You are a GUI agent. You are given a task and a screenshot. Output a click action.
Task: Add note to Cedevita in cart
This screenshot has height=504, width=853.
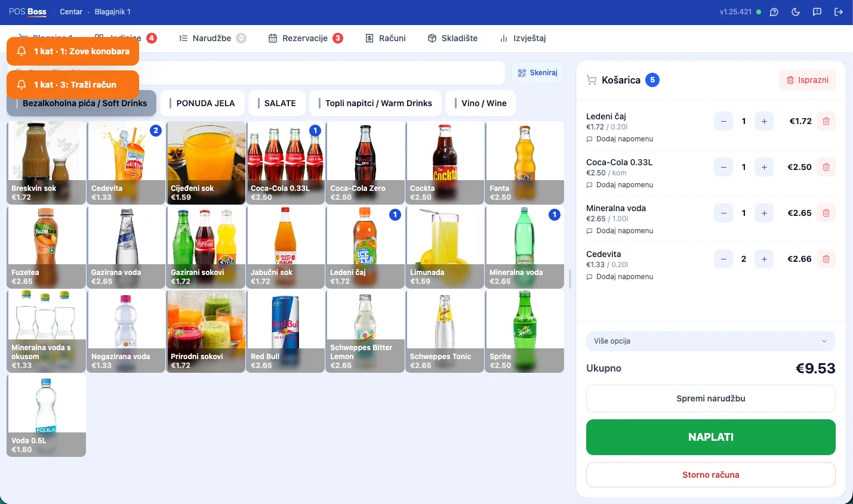(620, 277)
